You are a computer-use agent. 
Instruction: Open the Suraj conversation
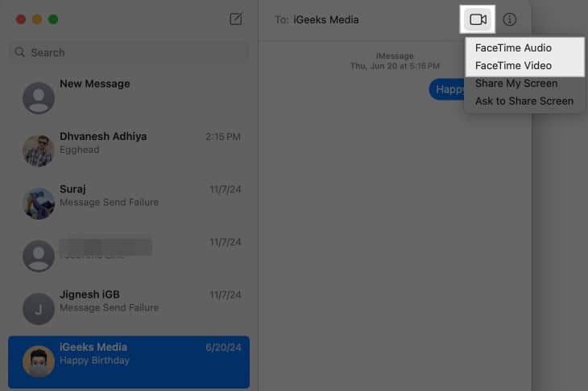[x=129, y=204]
